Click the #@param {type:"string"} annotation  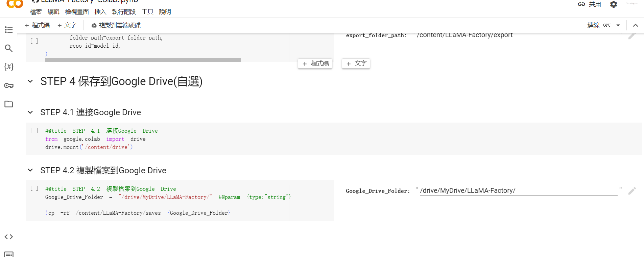tap(255, 197)
